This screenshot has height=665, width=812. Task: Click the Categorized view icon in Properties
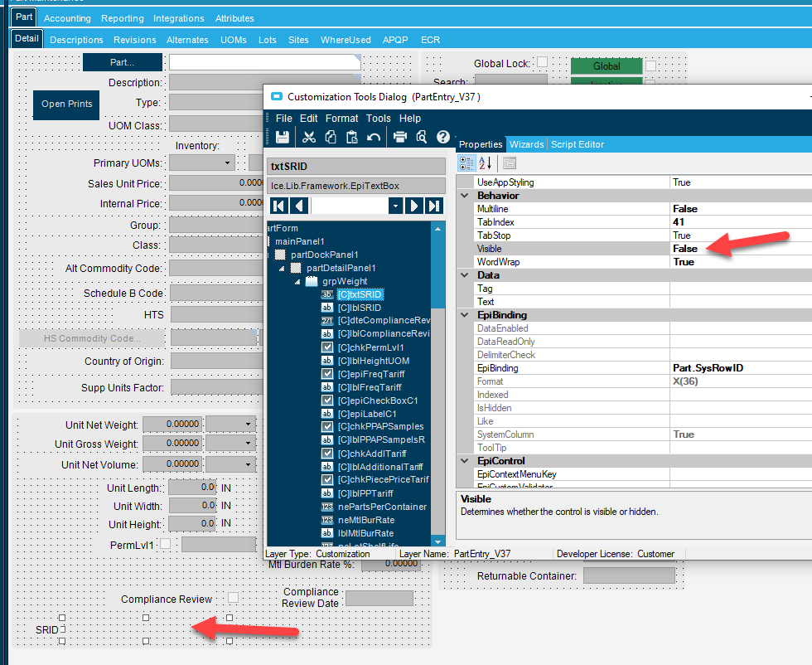(466, 163)
